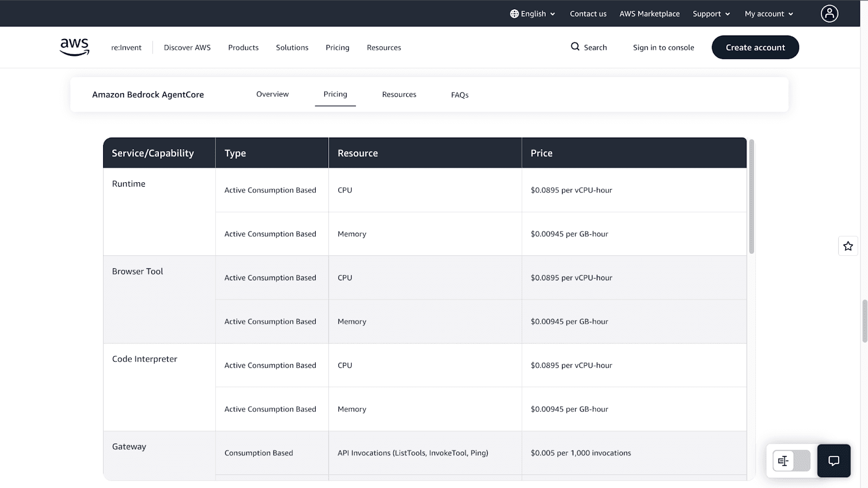The image size is (868, 488).
Task: Open the chat bubble icon
Action: (x=834, y=461)
